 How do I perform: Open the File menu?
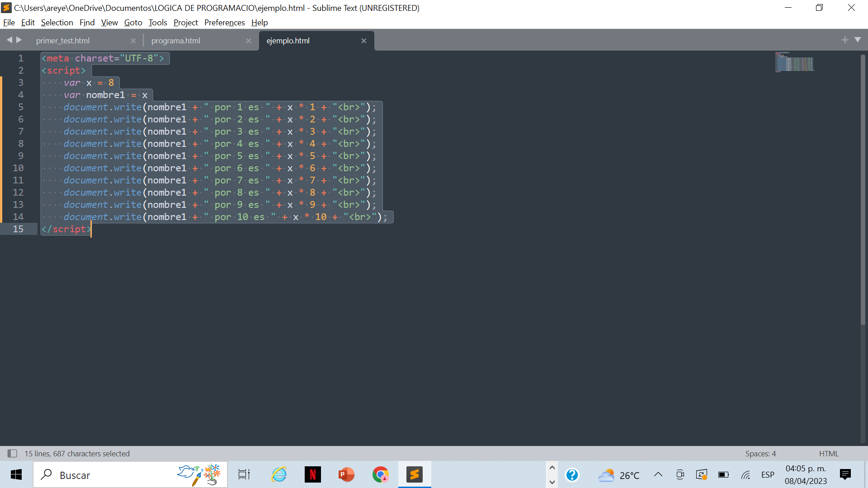(x=9, y=23)
